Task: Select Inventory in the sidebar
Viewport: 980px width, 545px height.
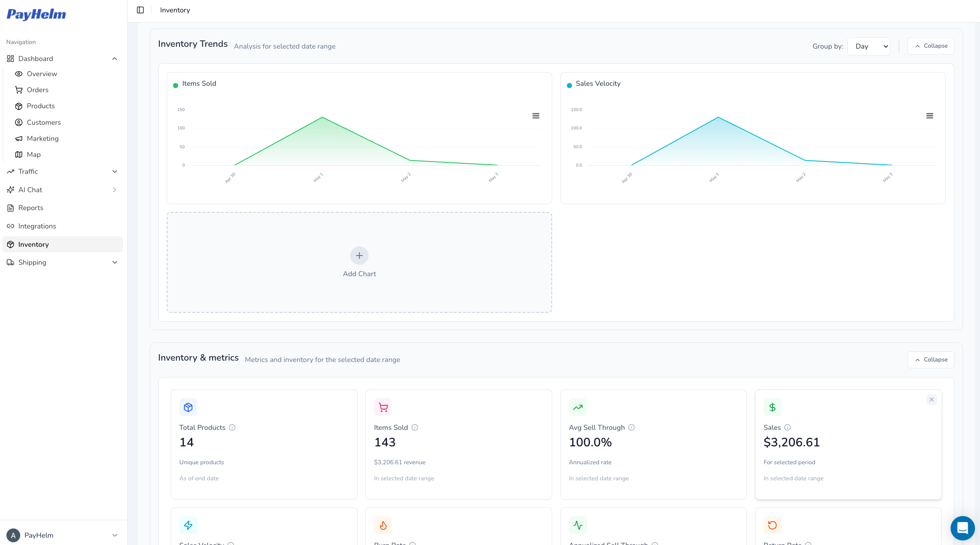Action: (x=63, y=245)
